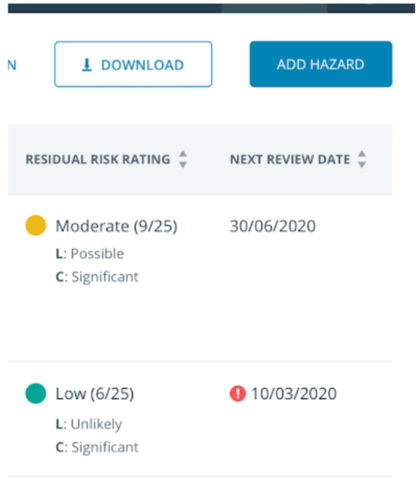The width and height of the screenshot is (419, 492).
Task: Click the partially visible button ending in N
Action: (12, 65)
